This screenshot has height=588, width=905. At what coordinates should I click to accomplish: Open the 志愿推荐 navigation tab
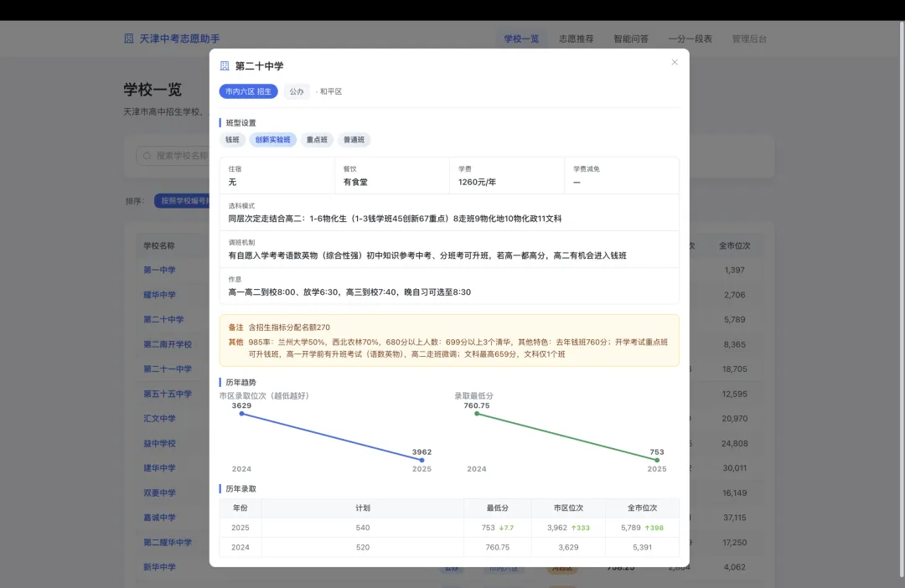point(576,39)
